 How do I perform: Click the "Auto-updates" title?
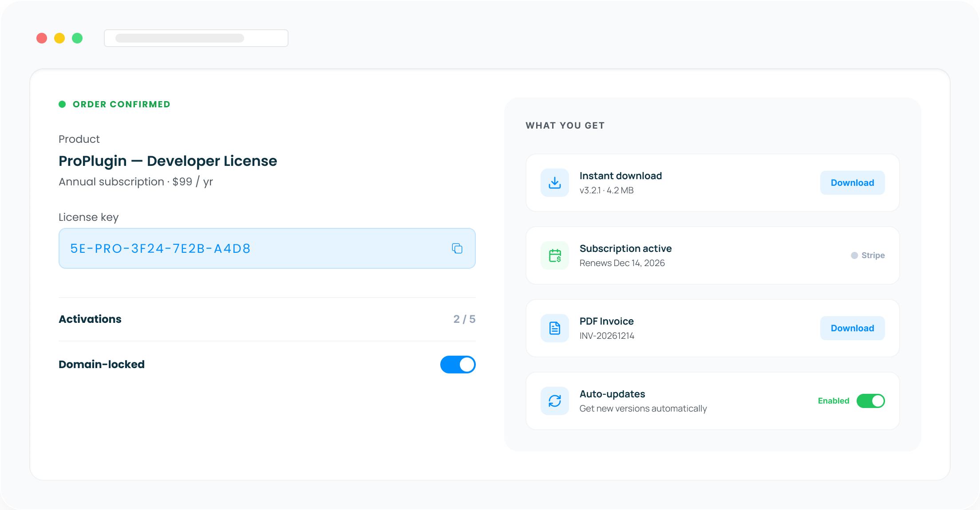coord(612,394)
